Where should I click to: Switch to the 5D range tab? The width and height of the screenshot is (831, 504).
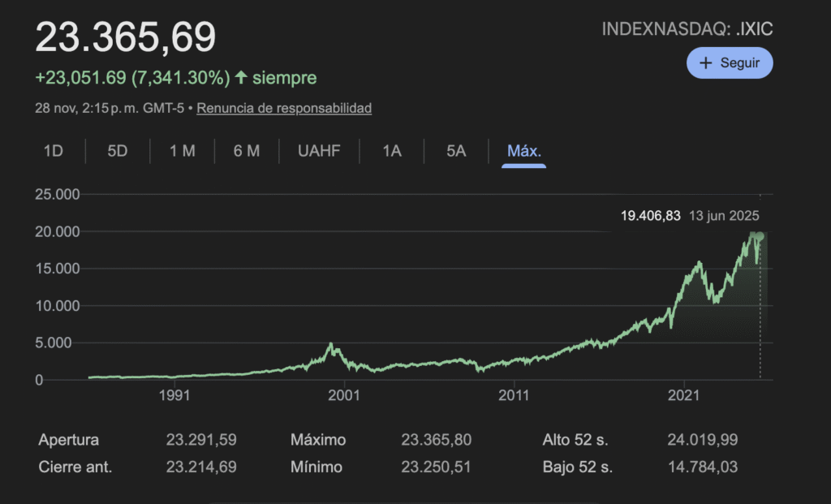point(118,151)
